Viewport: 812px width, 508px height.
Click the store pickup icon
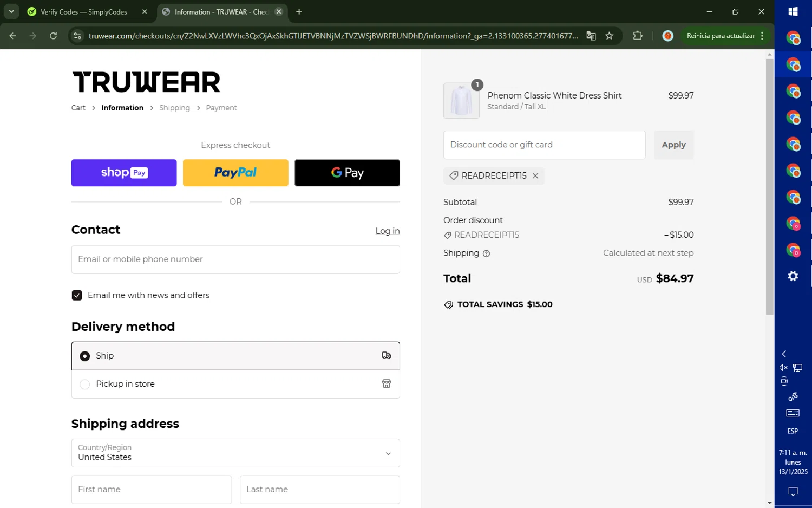point(387,383)
